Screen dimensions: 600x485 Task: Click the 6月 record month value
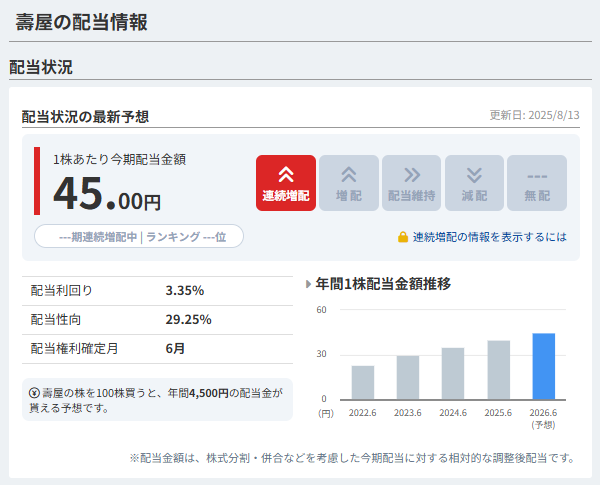[x=175, y=349]
